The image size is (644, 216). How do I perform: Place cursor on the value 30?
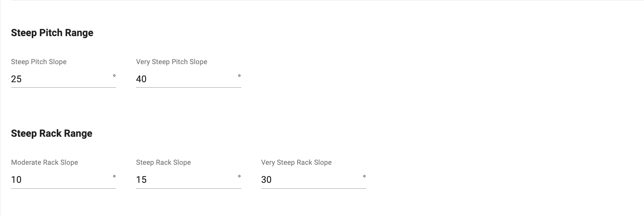click(x=266, y=180)
